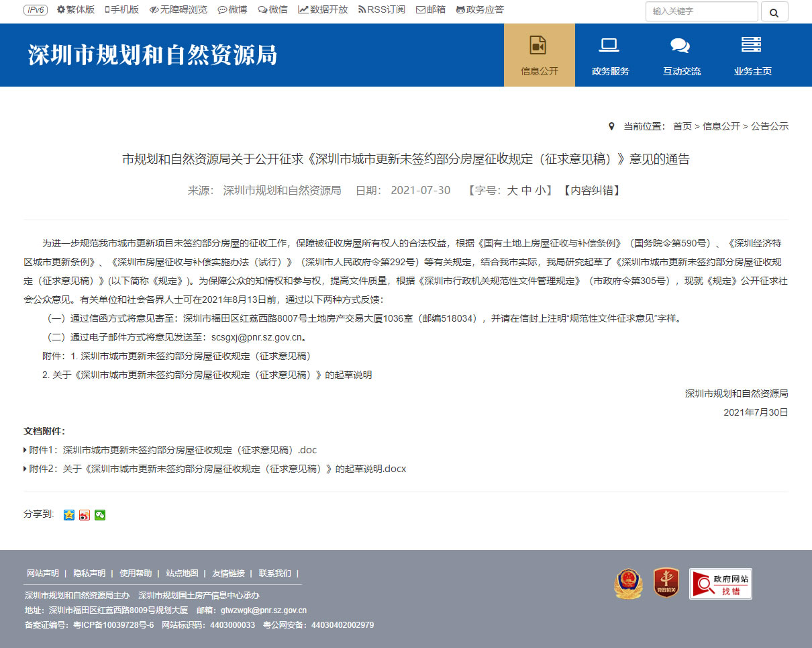This screenshot has width=812, height=648.
Task: Go to 首页 via the breadcrumb
Action: click(x=682, y=126)
